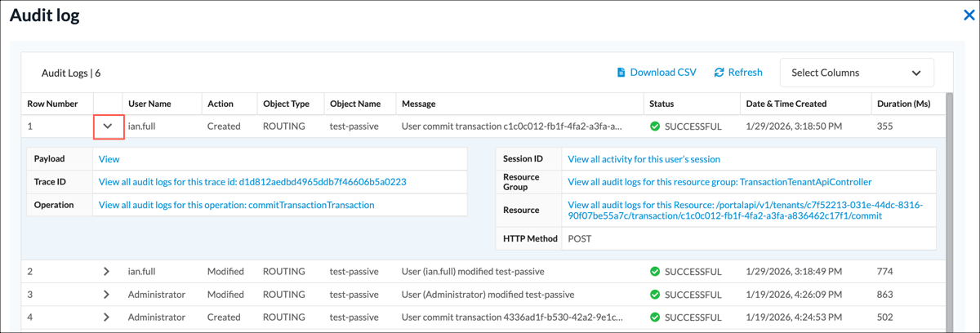Click the date 1/19/2026, 4:26:09 PM
This screenshot has width=980, height=333.
click(795, 294)
